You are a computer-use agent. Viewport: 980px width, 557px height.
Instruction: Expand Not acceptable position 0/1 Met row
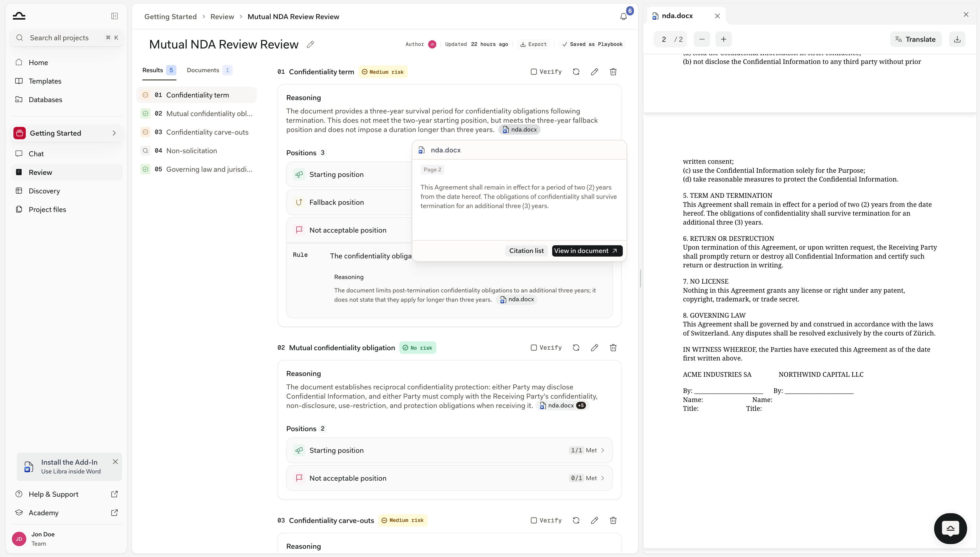click(449, 478)
